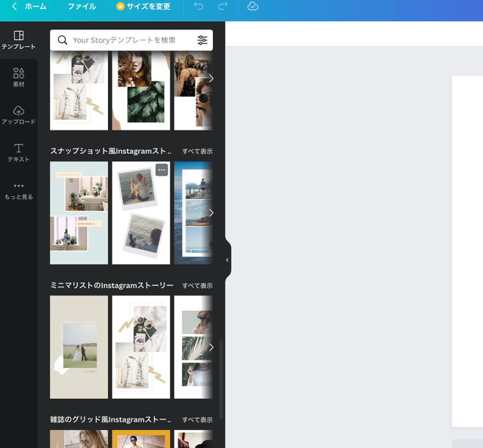The height and width of the screenshot is (448, 483).
Task: Click the undo arrow icon
Action: (x=198, y=7)
